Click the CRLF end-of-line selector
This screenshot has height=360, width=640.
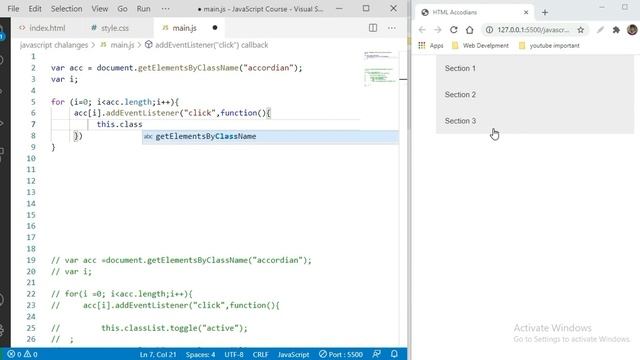coord(260,354)
